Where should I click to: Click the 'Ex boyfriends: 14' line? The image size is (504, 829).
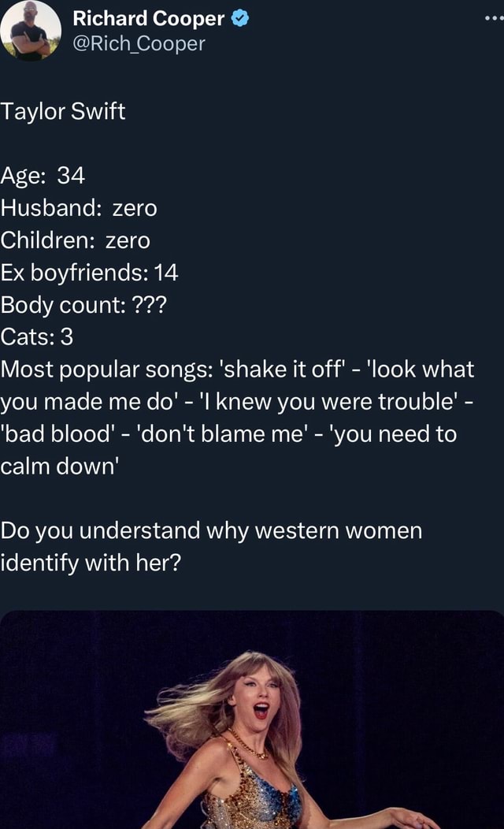[89, 273]
